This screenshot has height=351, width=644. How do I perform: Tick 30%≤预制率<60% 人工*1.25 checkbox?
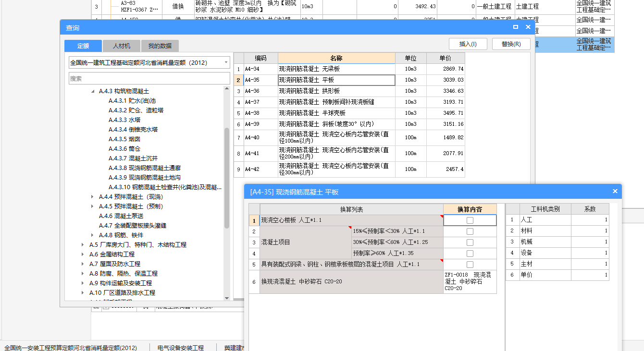pos(470,242)
